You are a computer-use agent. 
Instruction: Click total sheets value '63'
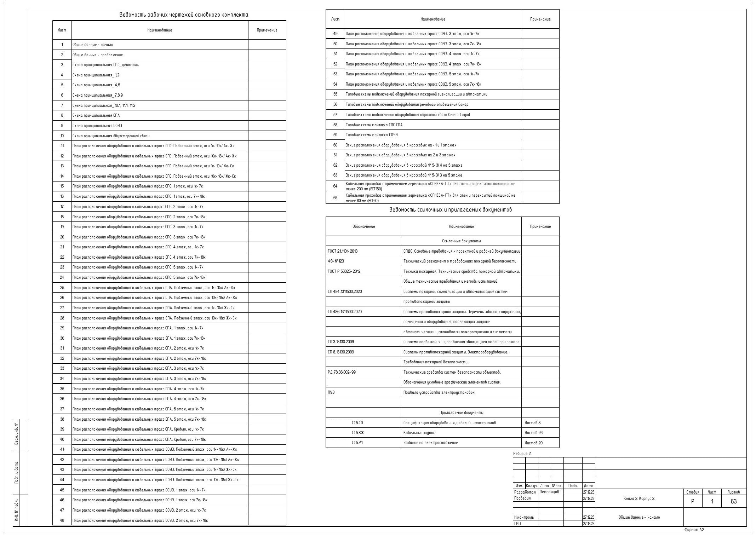734,501
